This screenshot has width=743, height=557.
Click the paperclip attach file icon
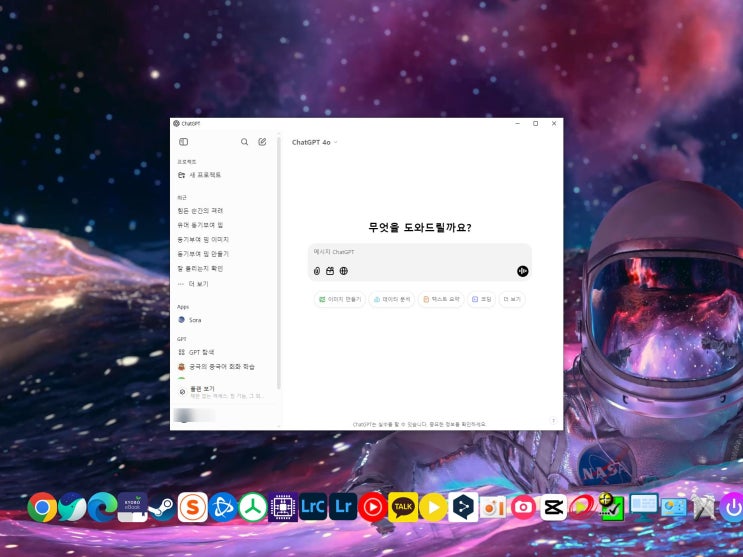(317, 271)
